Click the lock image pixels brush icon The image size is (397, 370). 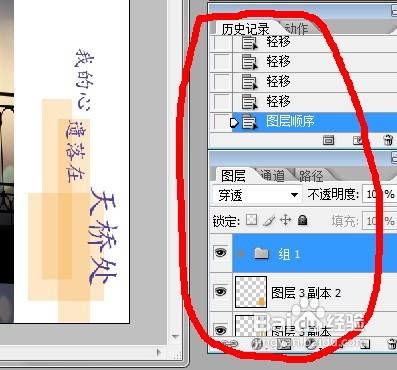pyautogui.click(x=269, y=220)
